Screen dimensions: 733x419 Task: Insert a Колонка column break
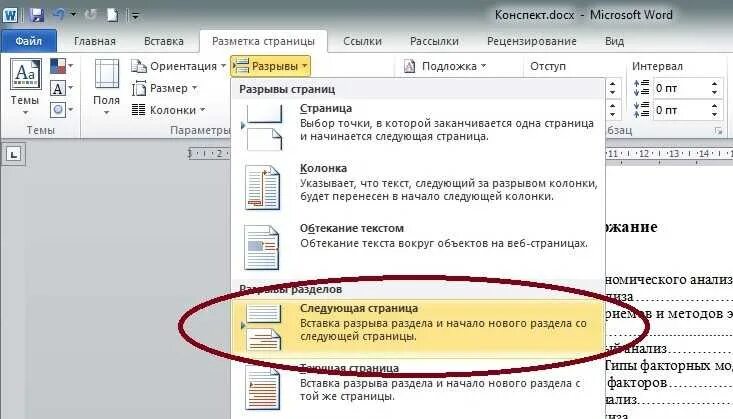[x=417, y=187]
